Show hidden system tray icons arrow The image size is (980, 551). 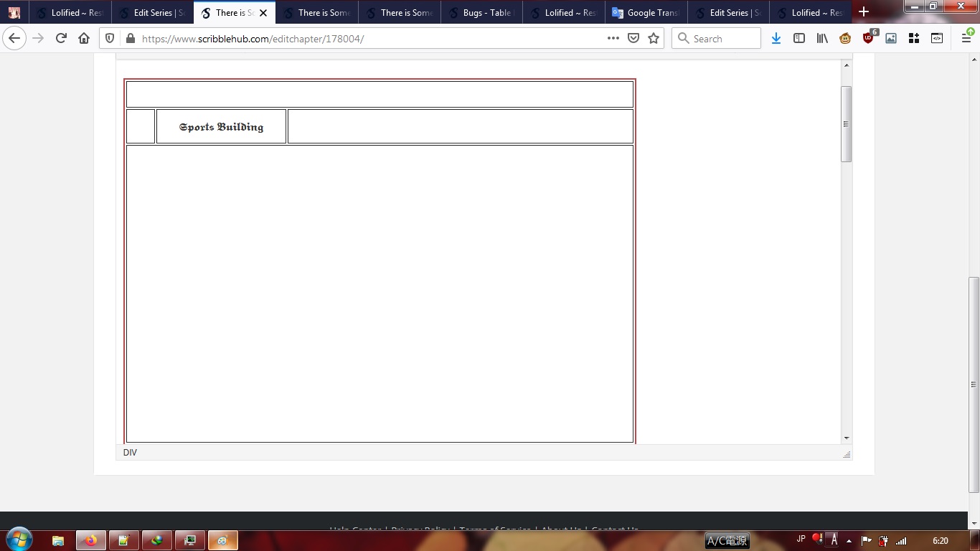click(849, 541)
